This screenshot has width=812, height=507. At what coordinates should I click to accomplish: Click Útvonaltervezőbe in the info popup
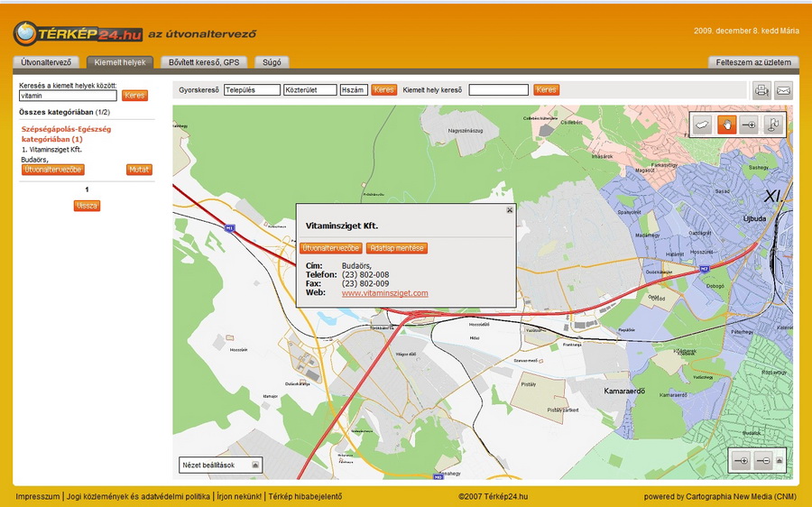coord(331,248)
